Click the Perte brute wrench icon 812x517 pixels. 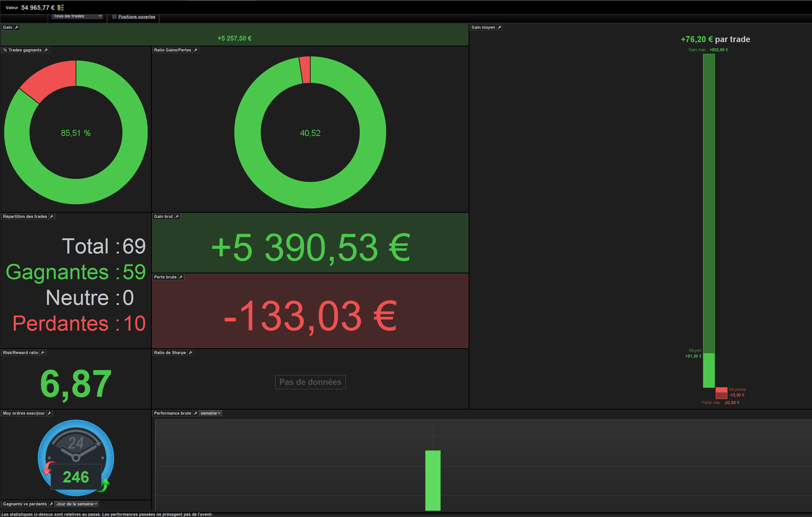coord(181,277)
